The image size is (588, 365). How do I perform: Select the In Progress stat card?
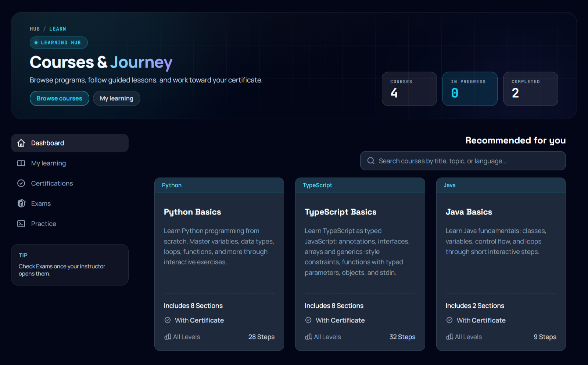[470, 89]
